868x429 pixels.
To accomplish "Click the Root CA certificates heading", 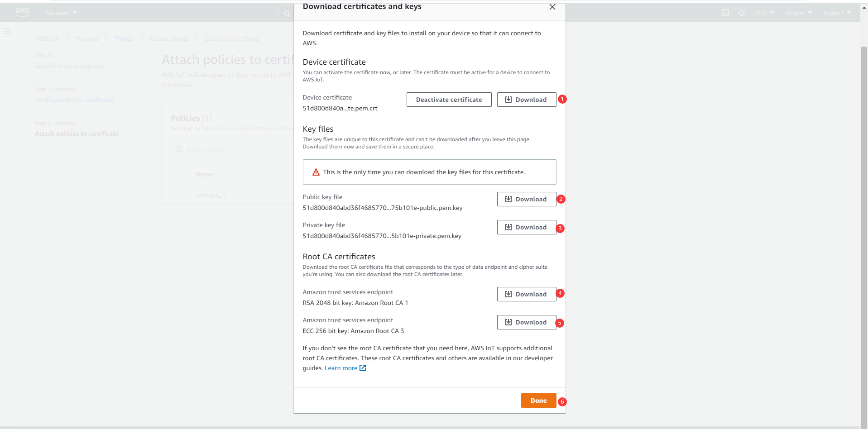I will (x=339, y=257).
